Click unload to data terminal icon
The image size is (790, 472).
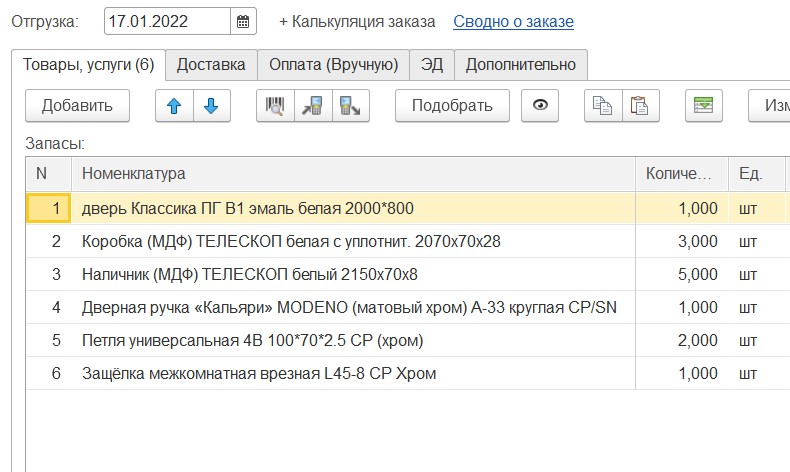coord(350,106)
